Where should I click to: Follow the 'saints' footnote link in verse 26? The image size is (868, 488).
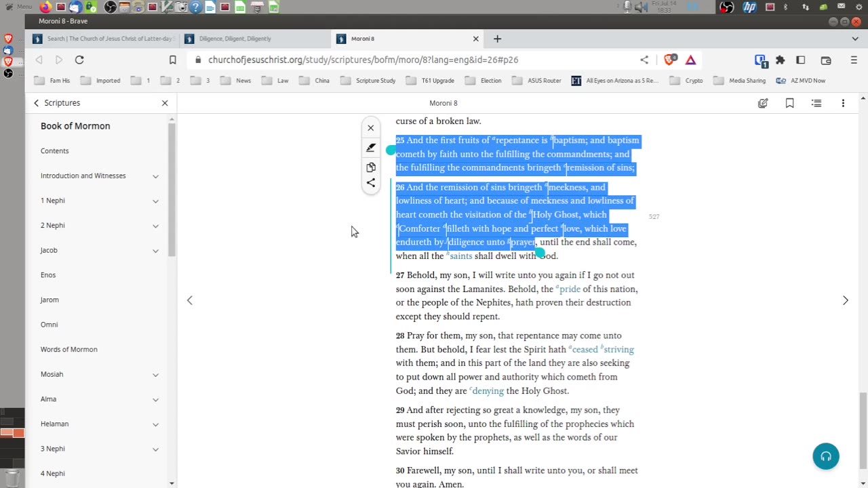pos(460,256)
